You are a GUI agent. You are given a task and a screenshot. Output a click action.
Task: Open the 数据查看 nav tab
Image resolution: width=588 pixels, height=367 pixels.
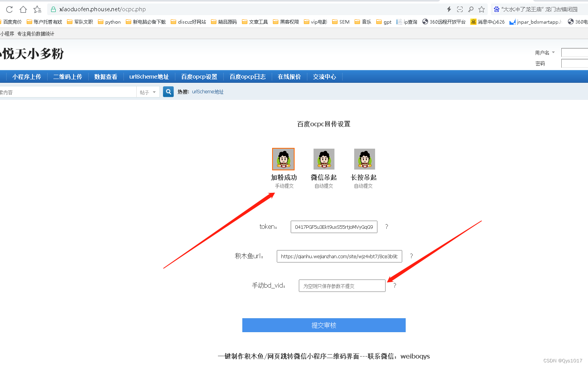pyautogui.click(x=106, y=77)
